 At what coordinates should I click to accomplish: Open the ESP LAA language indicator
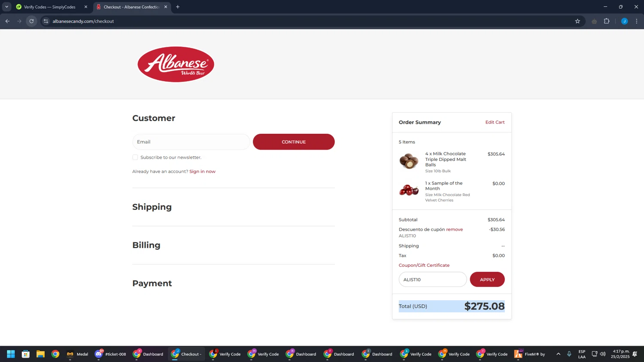click(582, 354)
